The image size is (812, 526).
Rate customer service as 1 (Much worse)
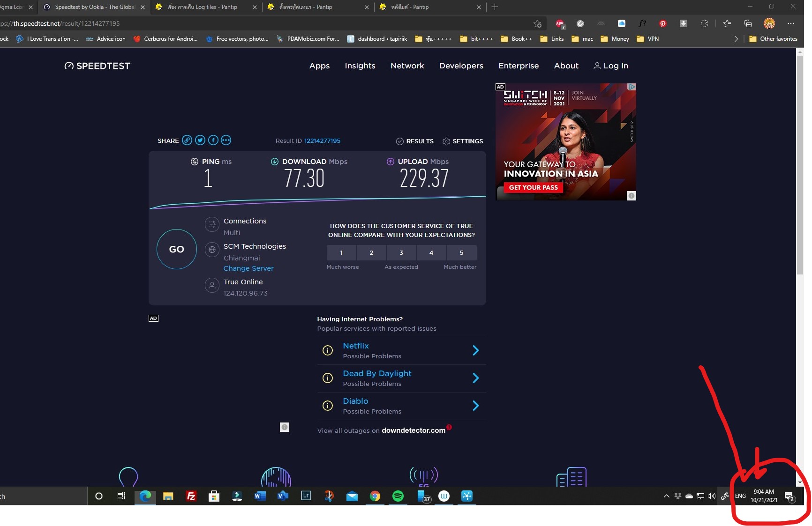(x=341, y=252)
